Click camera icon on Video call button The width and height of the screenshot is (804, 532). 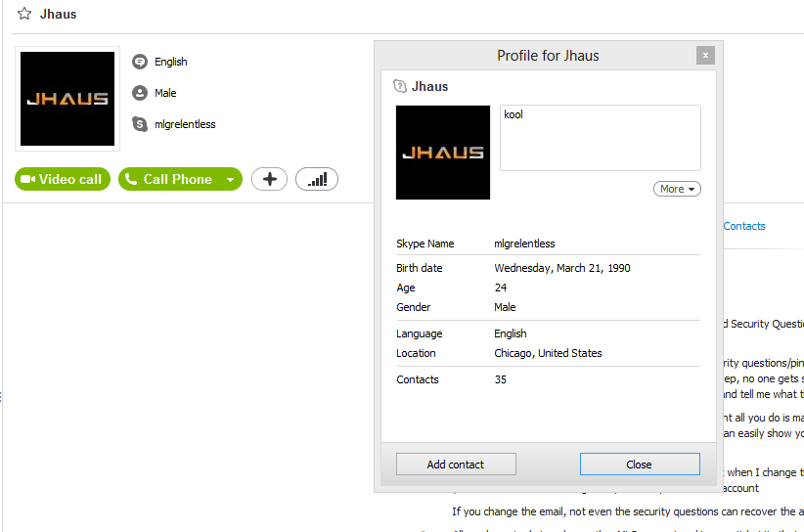point(27,179)
